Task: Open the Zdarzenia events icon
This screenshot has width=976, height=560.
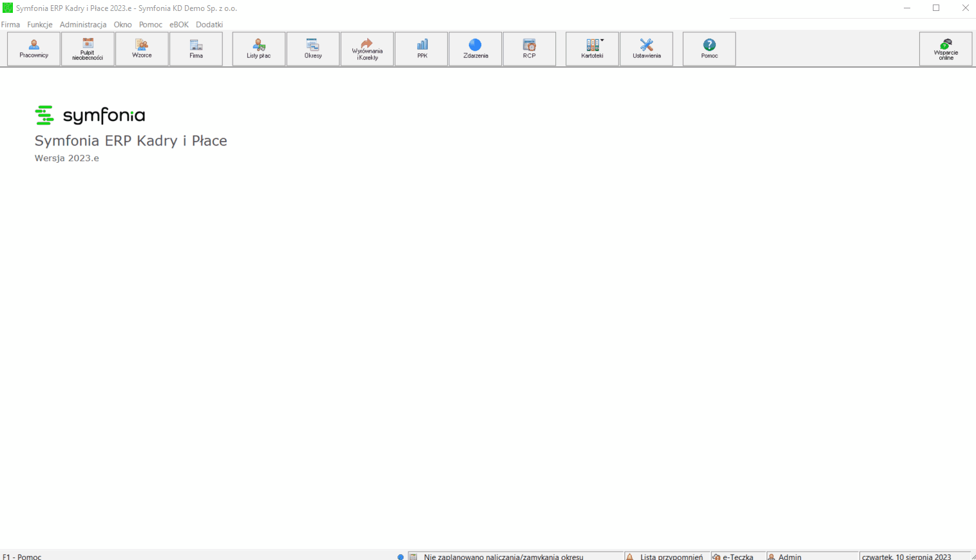Action: point(475,49)
